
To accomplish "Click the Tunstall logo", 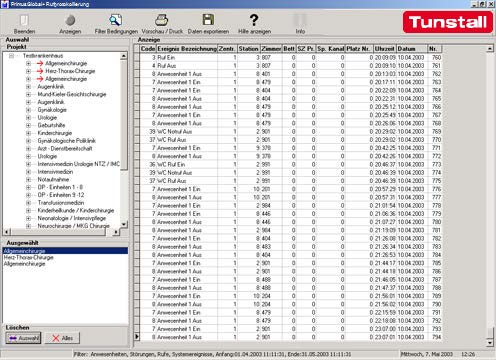I will pos(448,22).
